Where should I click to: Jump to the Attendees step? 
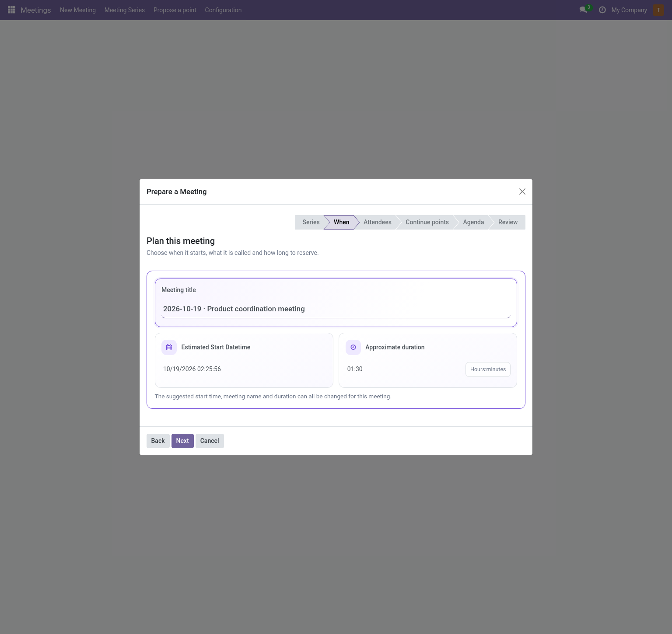point(377,222)
